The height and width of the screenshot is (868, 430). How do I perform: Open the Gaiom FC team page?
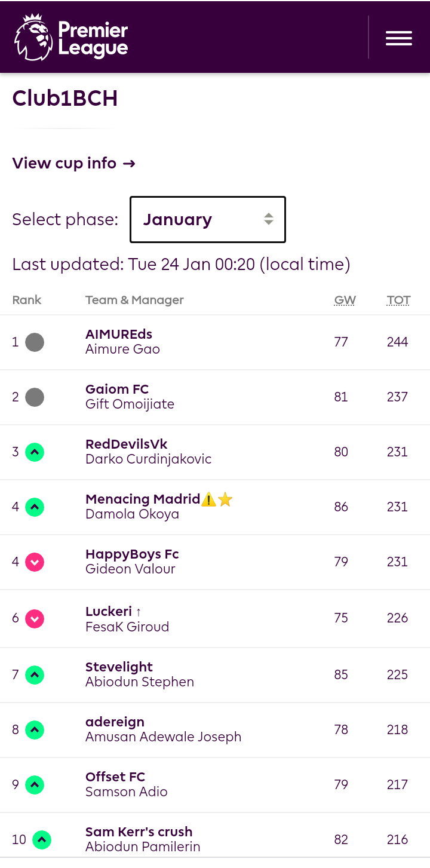pyautogui.click(x=117, y=389)
